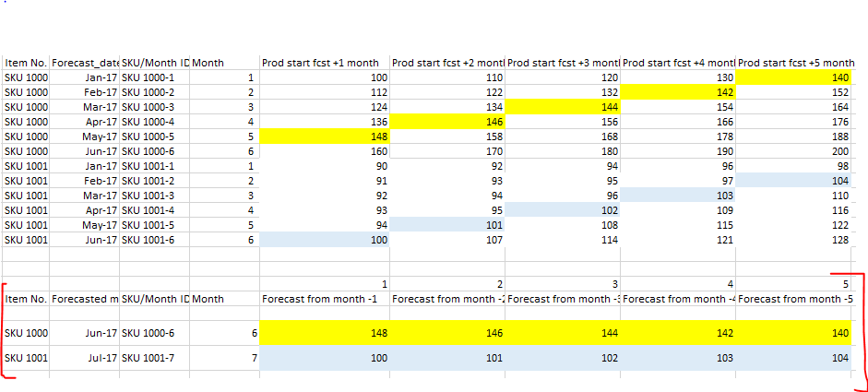Click the cell with value 164
Screen dimensions: 868x392
793,107
